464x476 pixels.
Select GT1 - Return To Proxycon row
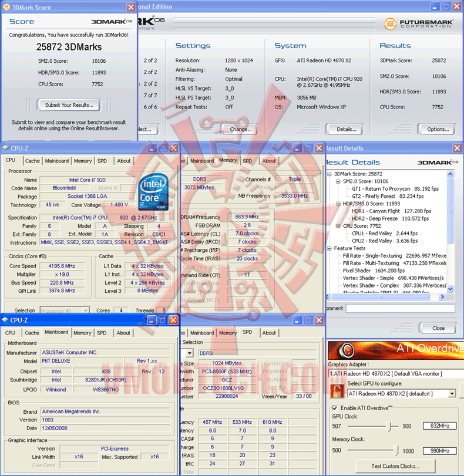tap(395, 189)
